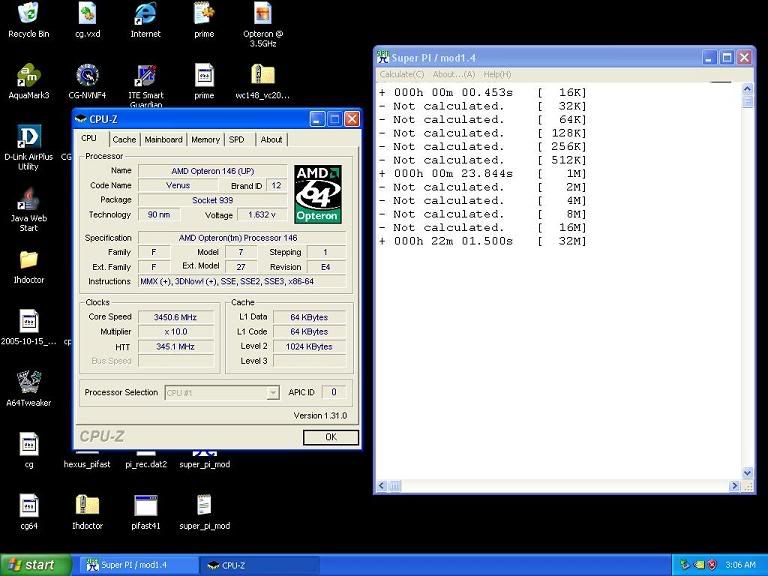
Task: Switch to the About tab in CPU-Z
Action: (x=271, y=140)
